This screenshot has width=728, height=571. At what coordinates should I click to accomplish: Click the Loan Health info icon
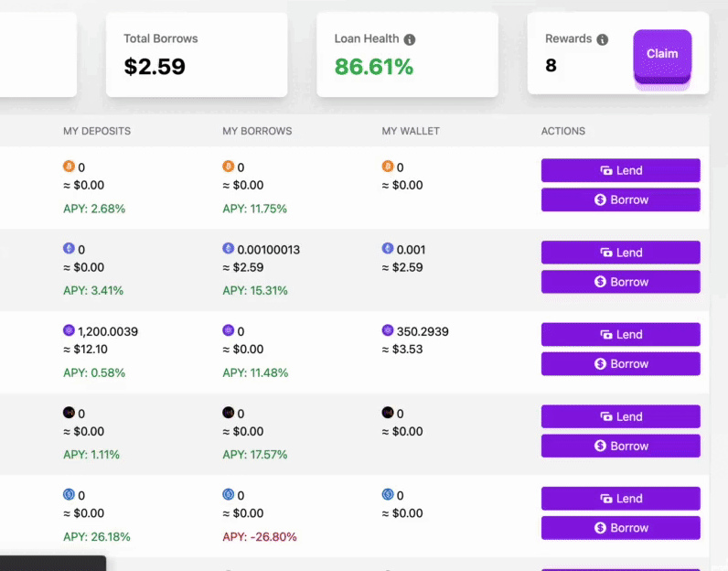pos(410,39)
